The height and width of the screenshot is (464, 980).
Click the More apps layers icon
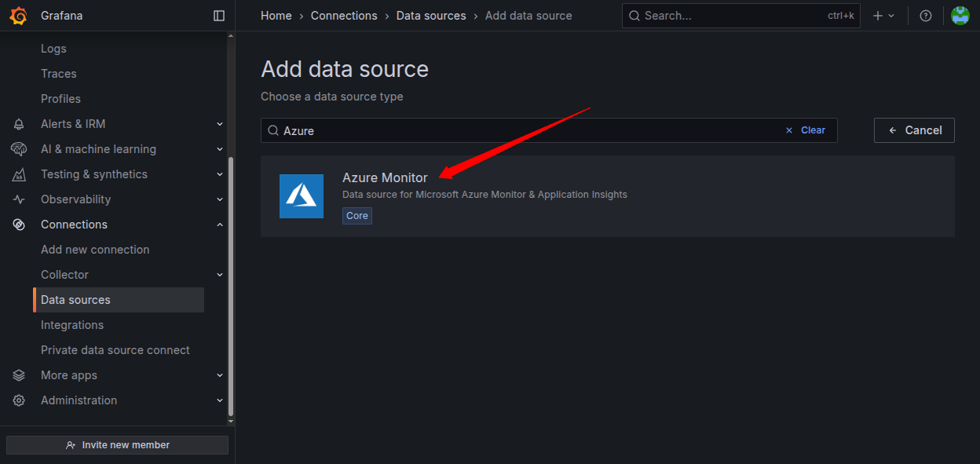[19, 375]
